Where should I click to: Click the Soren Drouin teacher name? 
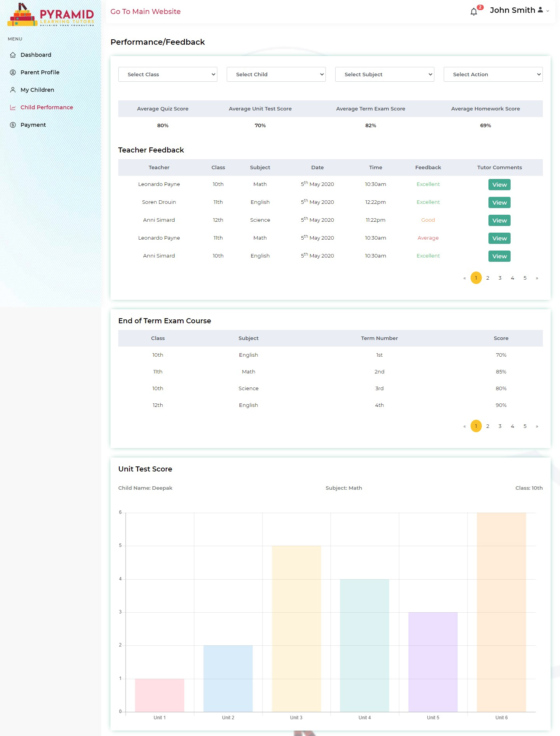(159, 202)
